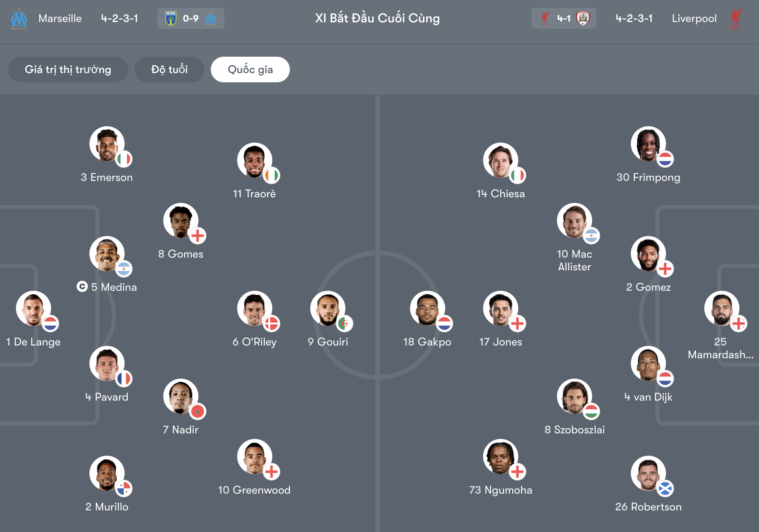The width and height of the screenshot is (759, 532).
Task: Select the Quốc gia tab
Action: pos(250,69)
